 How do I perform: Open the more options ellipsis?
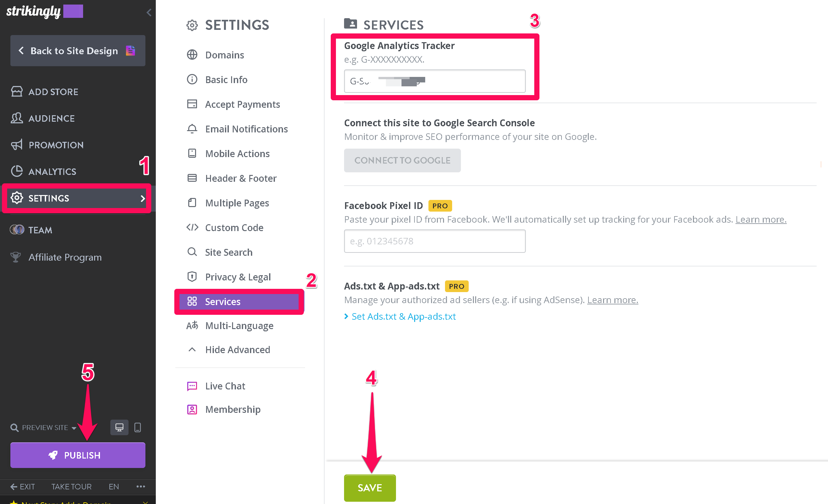pos(141,486)
